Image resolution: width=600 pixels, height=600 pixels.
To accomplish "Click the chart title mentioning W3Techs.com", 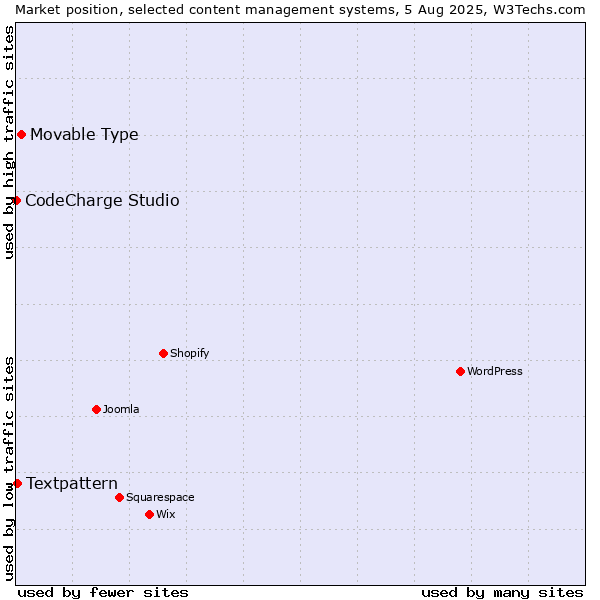I will click(300, 10).
